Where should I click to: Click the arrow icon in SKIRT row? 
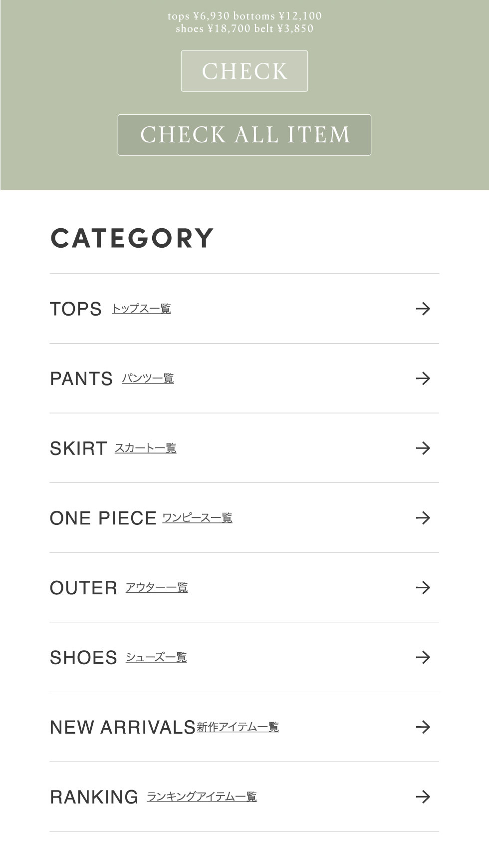(423, 448)
